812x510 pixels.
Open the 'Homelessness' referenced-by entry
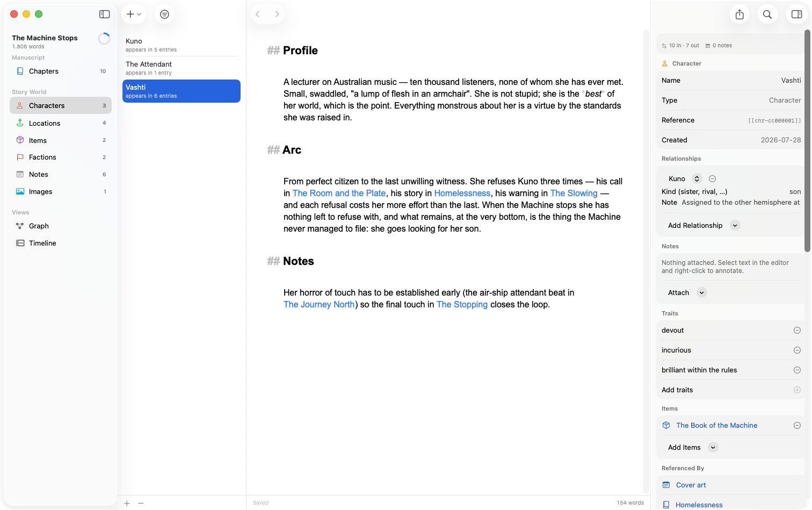(699, 505)
